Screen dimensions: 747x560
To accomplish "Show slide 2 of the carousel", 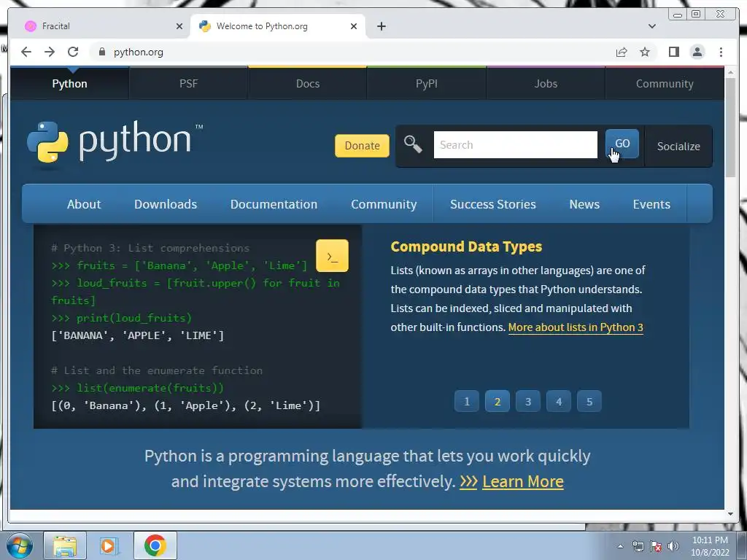I will (498, 402).
